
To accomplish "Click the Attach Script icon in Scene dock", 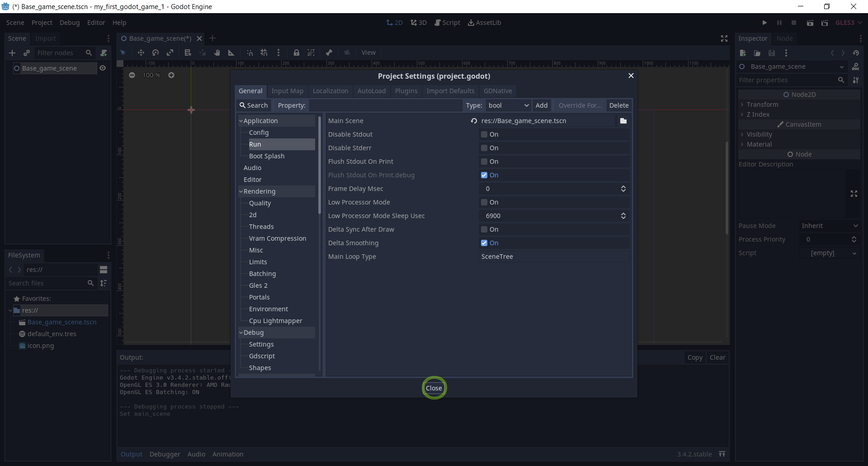I will click(104, 53).
